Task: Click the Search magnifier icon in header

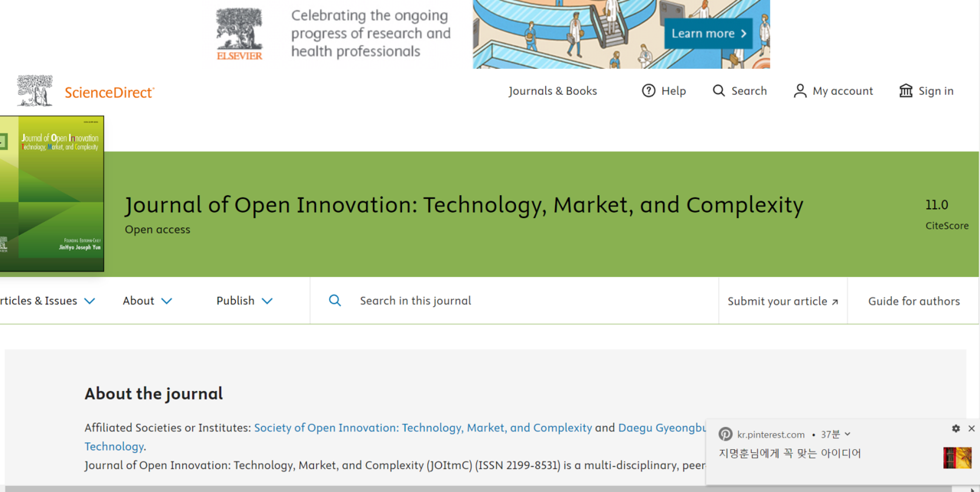Action: pos(718,91)
